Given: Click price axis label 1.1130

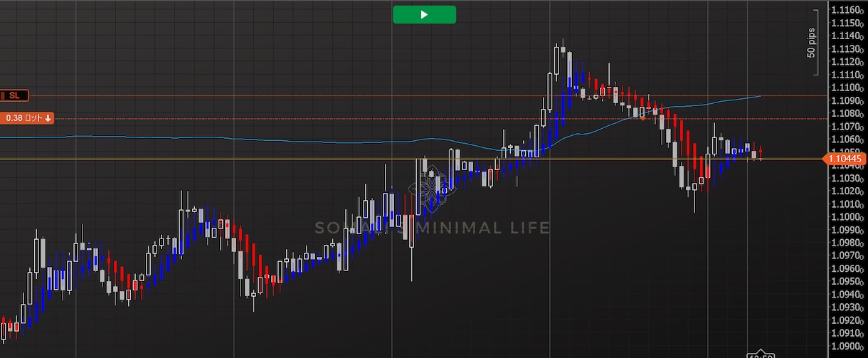Looking at the screenshot, I should (x=849, y=49).
